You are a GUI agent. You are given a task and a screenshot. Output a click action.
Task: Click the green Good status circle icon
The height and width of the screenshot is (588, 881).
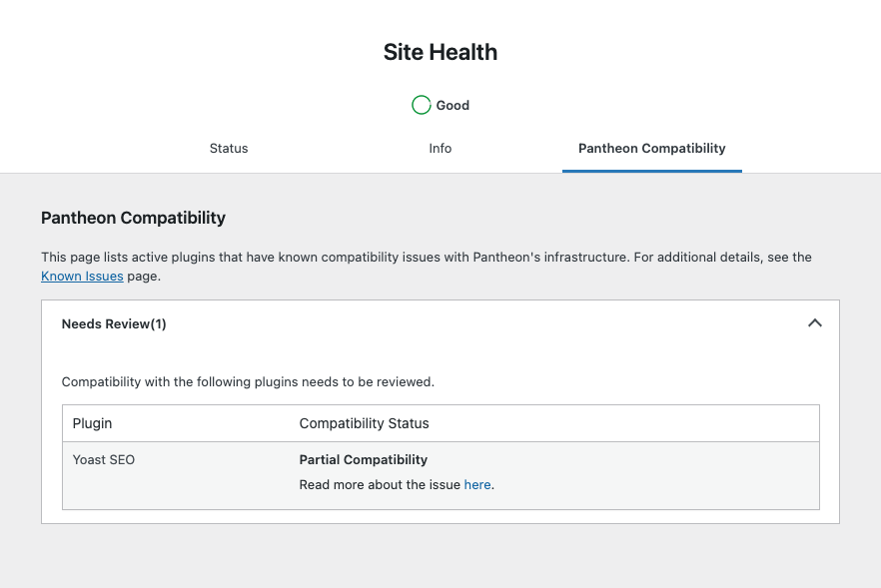point(421,104)
